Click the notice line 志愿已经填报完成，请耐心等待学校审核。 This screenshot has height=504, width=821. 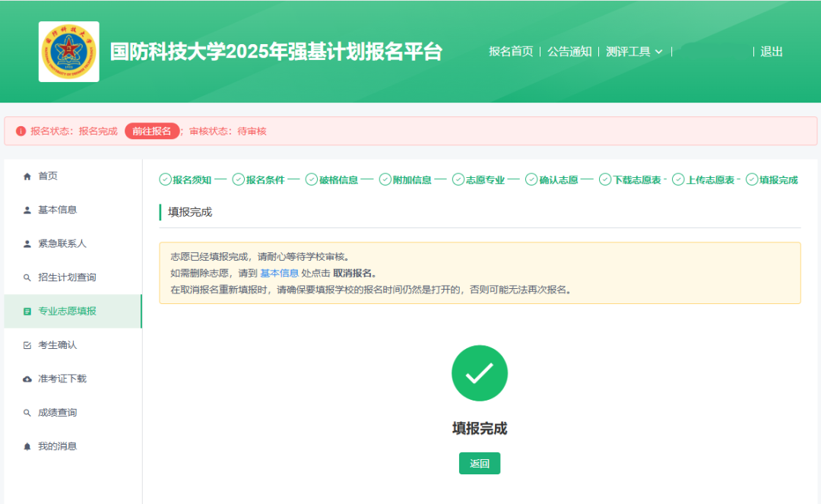(260, 257)
